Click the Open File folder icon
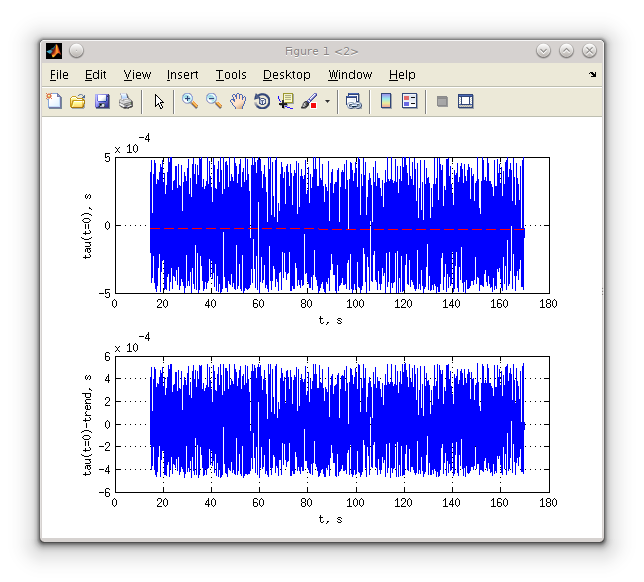Image resolution: width=644 pixels, height=582 pixels. tap(77, 101)
